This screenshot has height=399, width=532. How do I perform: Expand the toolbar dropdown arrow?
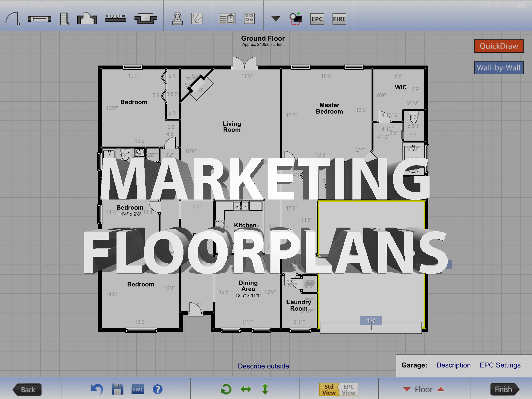click(x=276, y=19)
